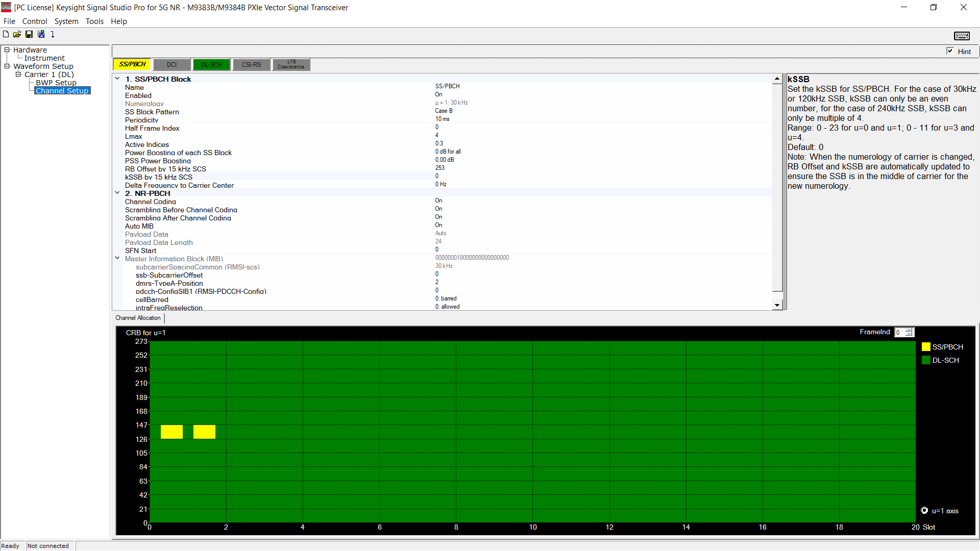Select the Channel Allocation tab
This screenshot has width=980, height=551.
[138, 318]
